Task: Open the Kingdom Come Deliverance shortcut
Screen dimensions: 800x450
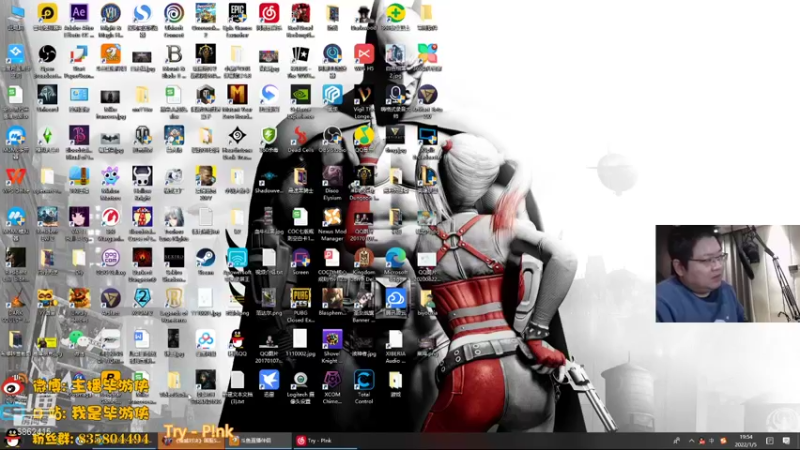Action: pyautogui.click(x=364, y=258)
